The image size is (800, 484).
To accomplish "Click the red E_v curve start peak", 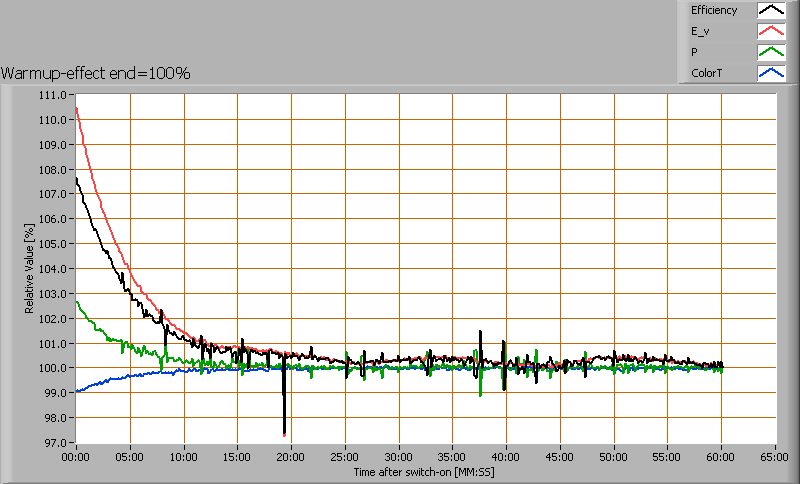I will (x=77, y=108).
